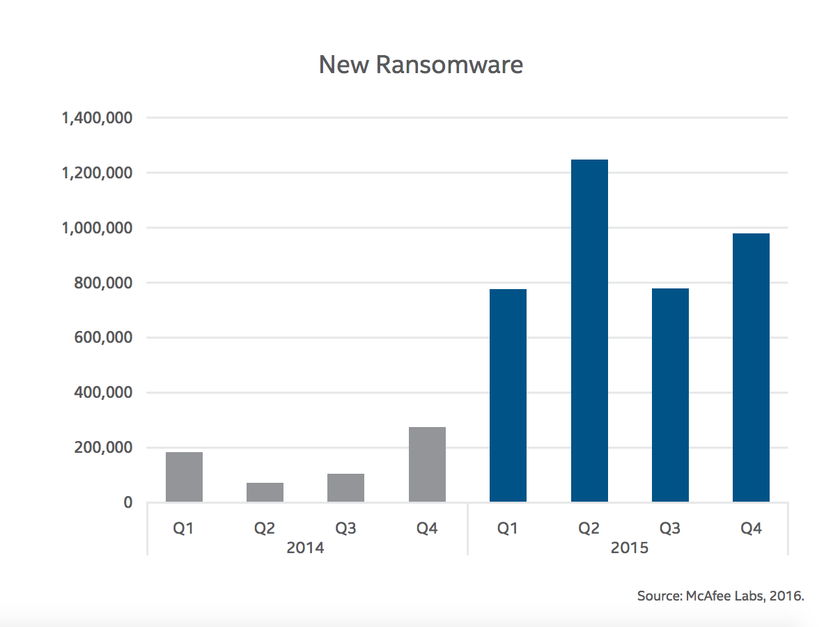Screen dimensions: 840x627
Task: Select the Q4 label under 2015
Action: click(751, 528)
